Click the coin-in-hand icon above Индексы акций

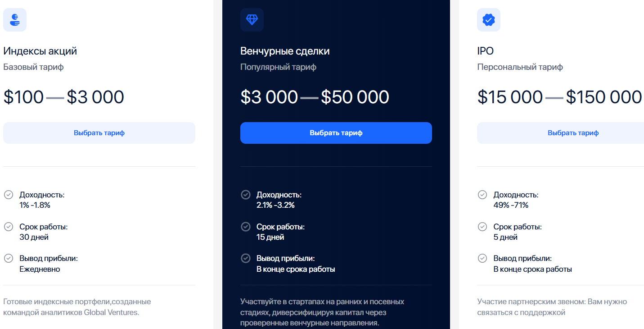click(x=15, y=20)
